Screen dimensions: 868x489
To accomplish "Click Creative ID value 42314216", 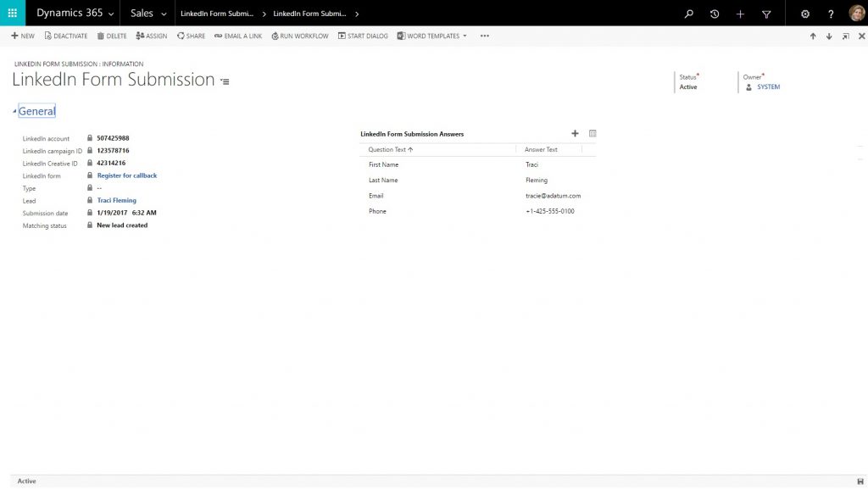I will coord(111,163).
